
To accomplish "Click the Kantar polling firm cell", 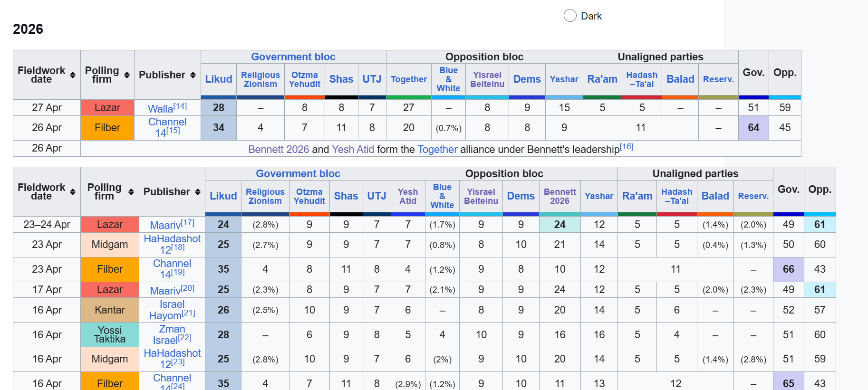I will (x=109, y=310).
